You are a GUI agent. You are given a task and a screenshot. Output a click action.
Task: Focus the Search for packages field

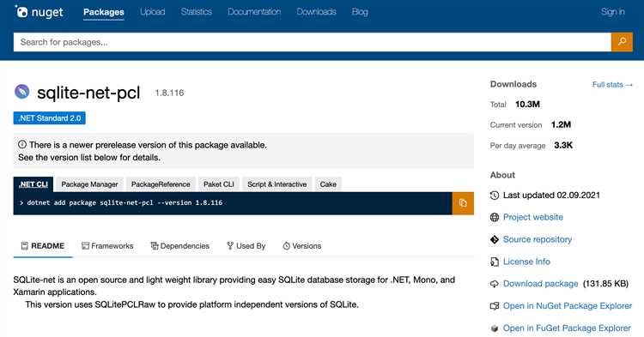(x=313, y=42)
